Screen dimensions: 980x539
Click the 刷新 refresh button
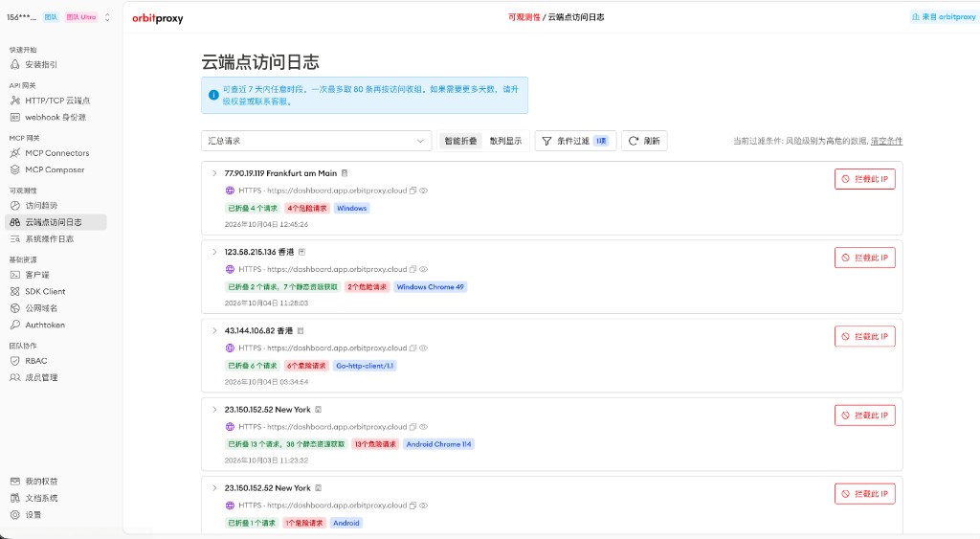(644, 141)
